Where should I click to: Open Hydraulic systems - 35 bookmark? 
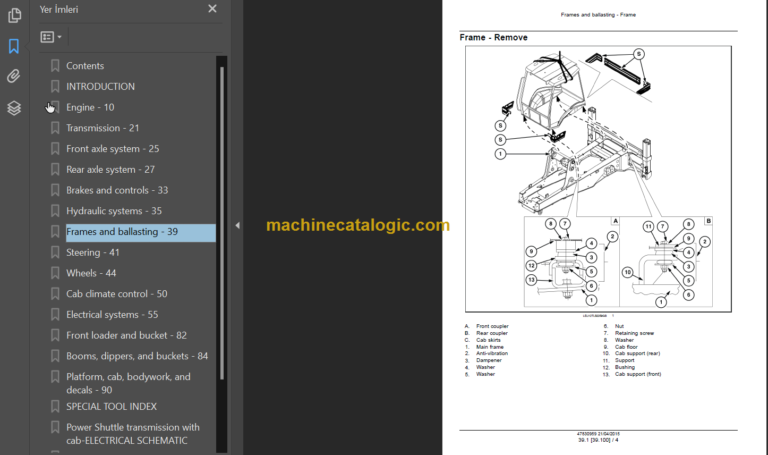pyautogui.click(x=114, y=211)
